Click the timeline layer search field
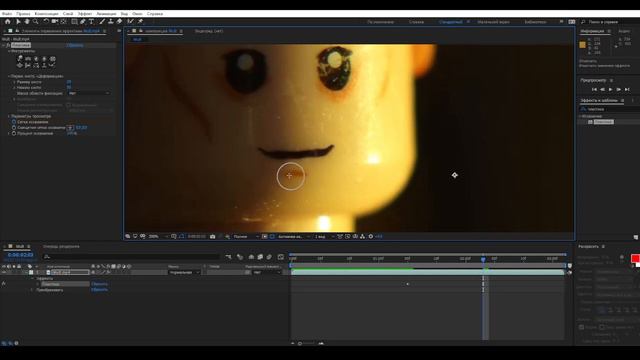This screenshot has width=640, height=360. (131, 257)
